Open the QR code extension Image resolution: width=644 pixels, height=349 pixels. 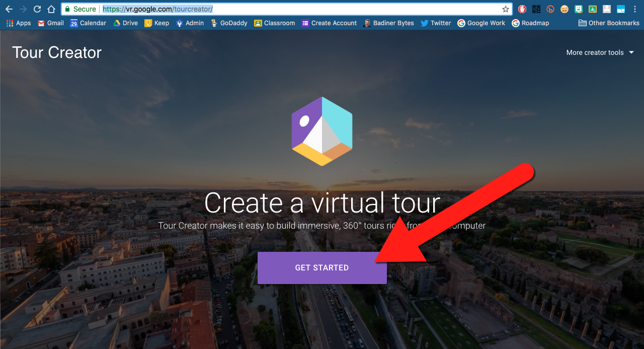[x=536, y=9]
